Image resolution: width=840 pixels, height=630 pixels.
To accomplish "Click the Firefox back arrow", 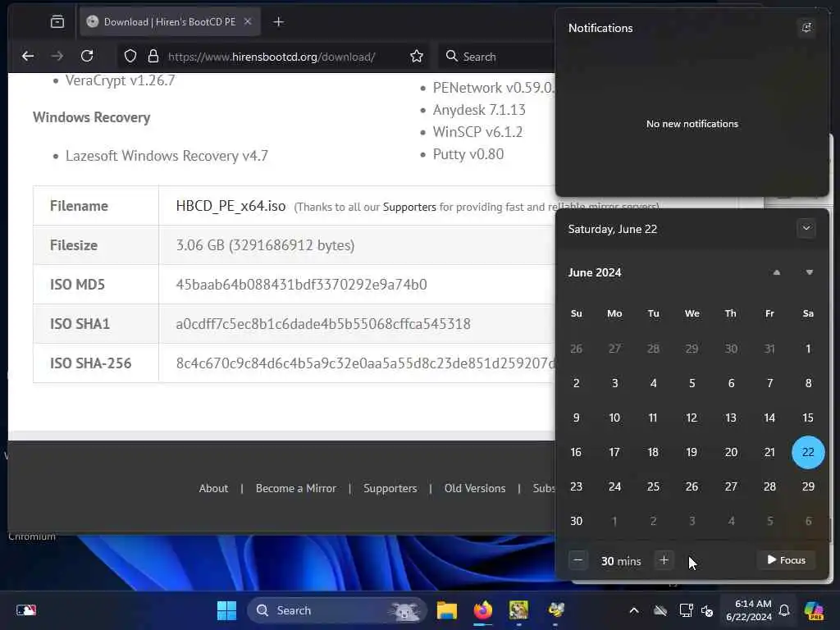I will 28,56.
